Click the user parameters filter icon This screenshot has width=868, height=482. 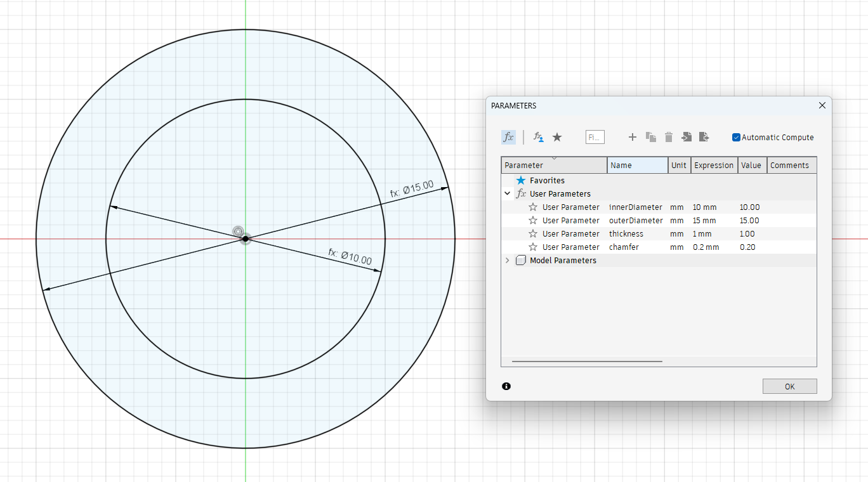point(538,137)
